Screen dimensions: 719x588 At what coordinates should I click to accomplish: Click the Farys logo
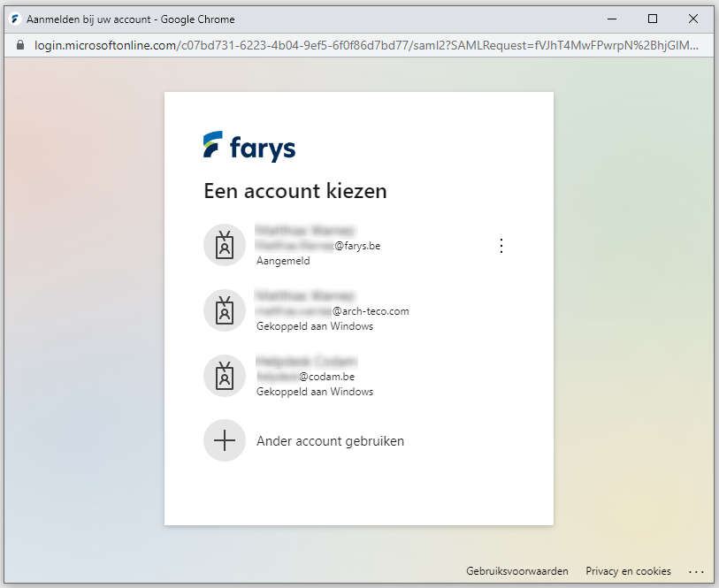[x=249, y=147]
